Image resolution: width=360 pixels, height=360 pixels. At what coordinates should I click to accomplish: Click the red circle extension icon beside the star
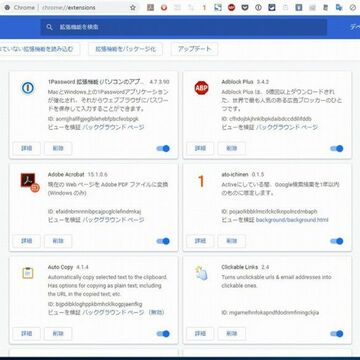click(x=164, y=7)
